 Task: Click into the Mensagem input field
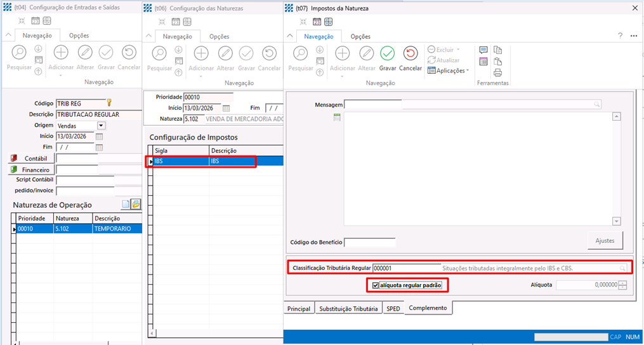(x=470, y=104)
